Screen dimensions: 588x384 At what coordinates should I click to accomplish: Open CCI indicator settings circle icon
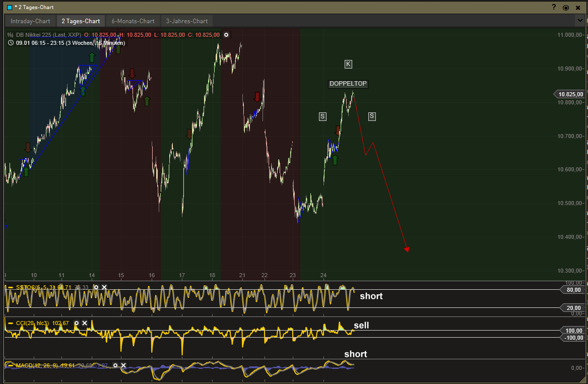tap(77, 323)
